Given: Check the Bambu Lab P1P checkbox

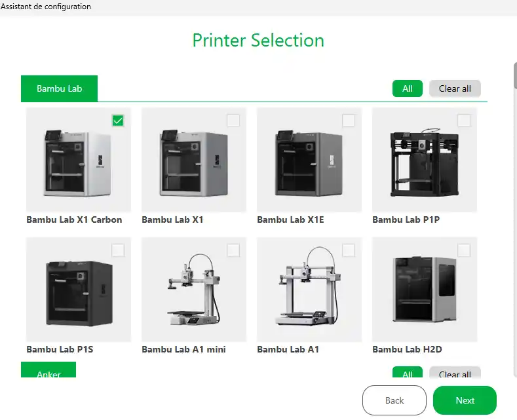Looking at the screenshot, I should click(464, 121).
